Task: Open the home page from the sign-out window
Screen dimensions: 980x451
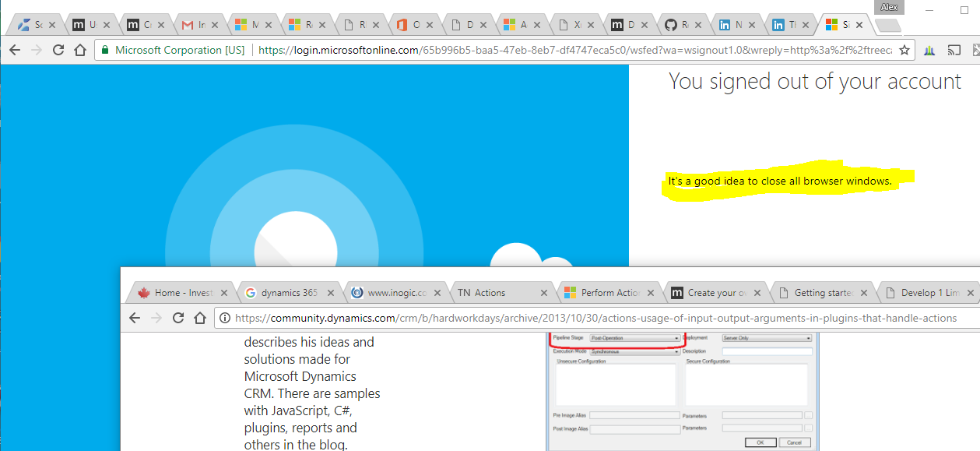Action: coord(79,50)
